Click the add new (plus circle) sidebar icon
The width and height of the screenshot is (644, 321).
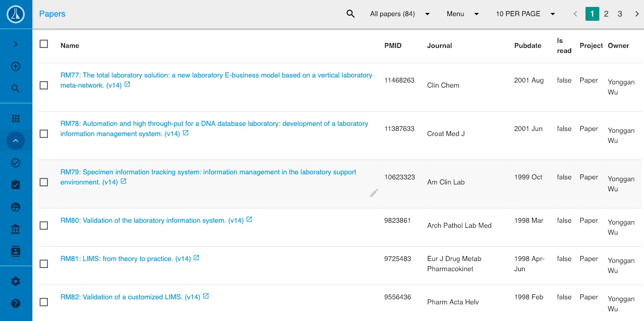click(x=16, y=66)
